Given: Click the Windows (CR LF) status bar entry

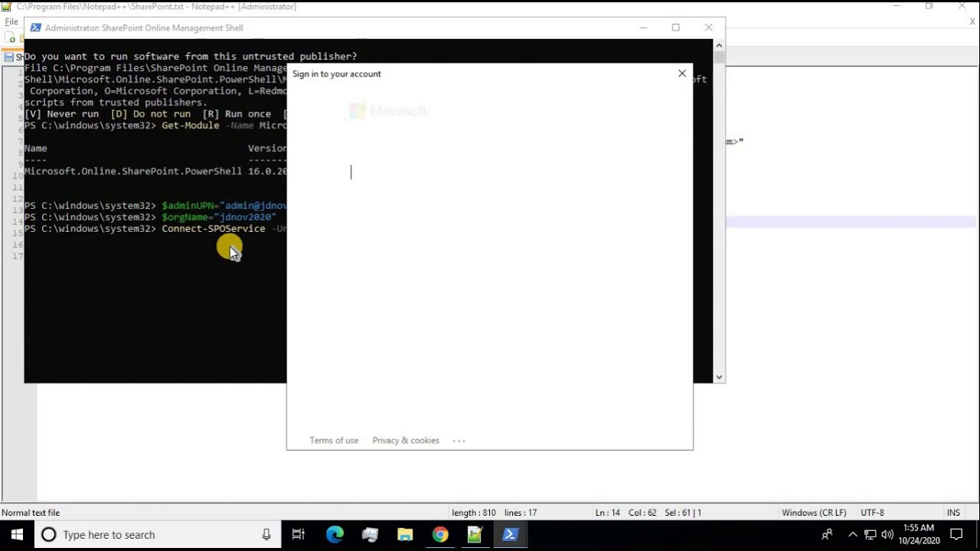Looking at the screenshot, I should pos(814,513).
